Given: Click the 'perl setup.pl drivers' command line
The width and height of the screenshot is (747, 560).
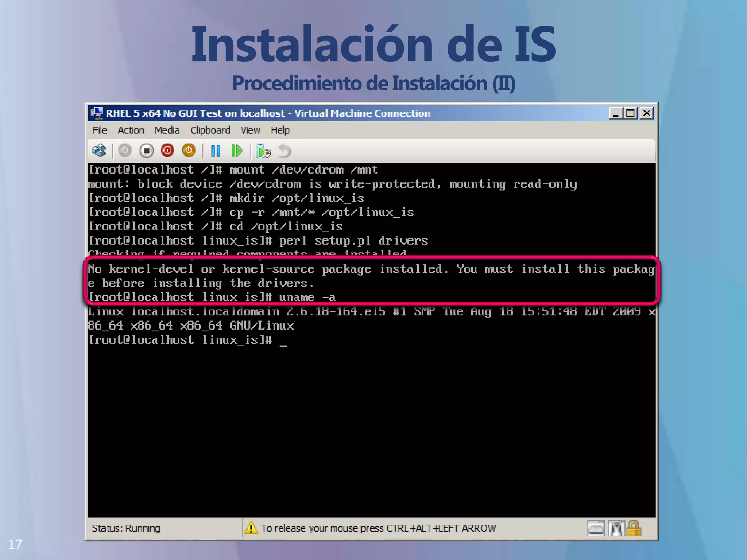Looking at the screenshot, I should pyautogui.click(x=258, y=241).
